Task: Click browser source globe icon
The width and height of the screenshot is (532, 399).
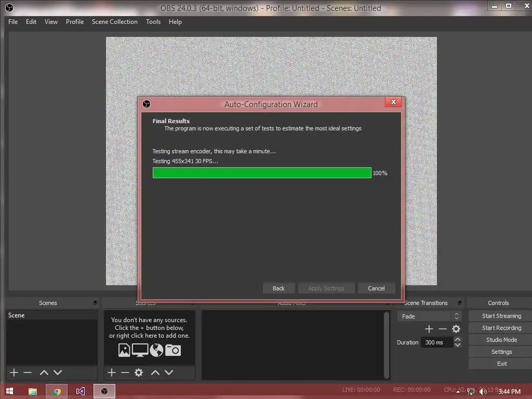Action: pyautogui.click(x=156, y=350)
